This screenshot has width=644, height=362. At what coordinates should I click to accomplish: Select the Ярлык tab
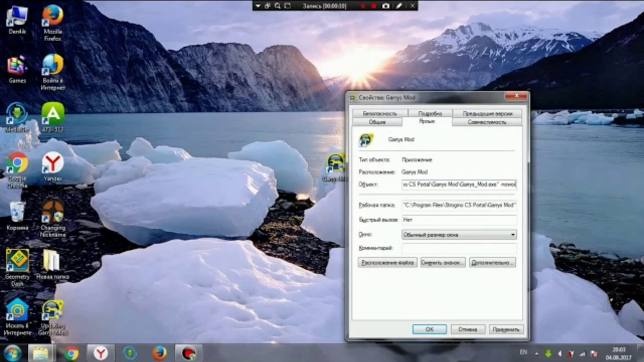427,122
